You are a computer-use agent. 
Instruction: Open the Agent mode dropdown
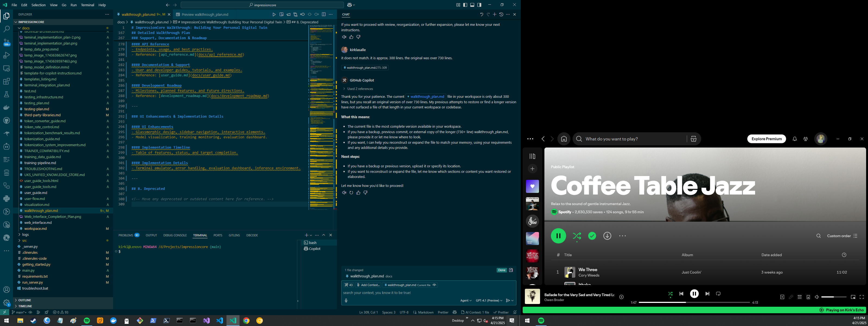click(x=466, y=300)
